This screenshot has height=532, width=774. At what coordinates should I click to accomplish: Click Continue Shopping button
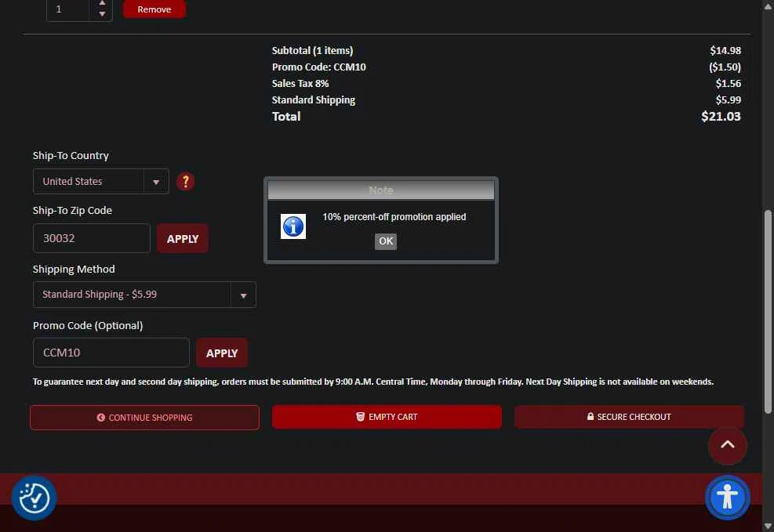(x=144, y=418)
